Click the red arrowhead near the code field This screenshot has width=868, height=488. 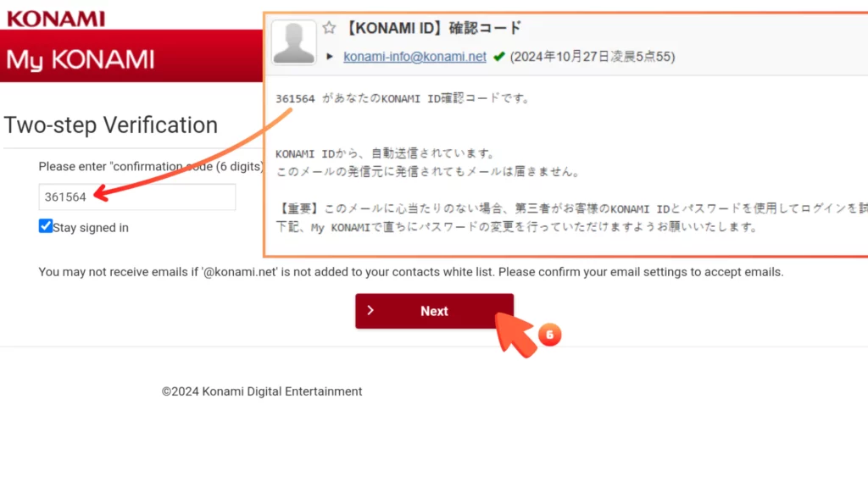coord(98,194)
